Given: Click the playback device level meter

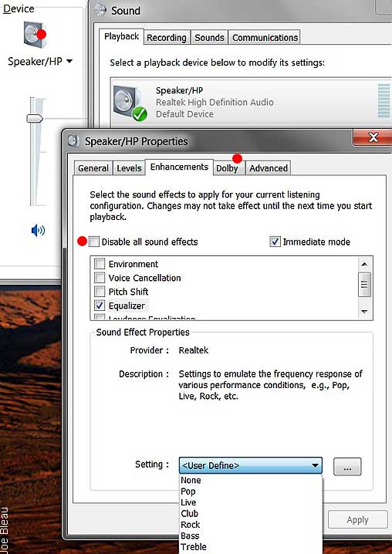Looking at the screenshot, I should coord(384,101).
